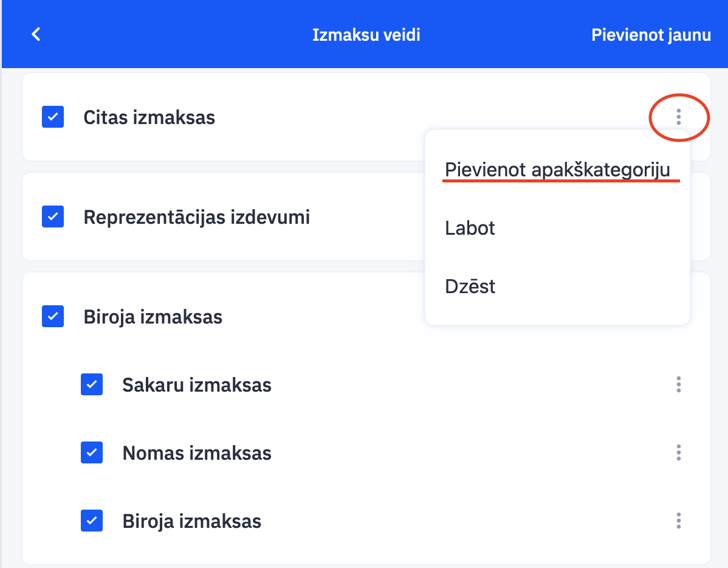Click the Izmaksu veidi page title
The width and height of the screenshot is (728, 568).
[366, 35]
